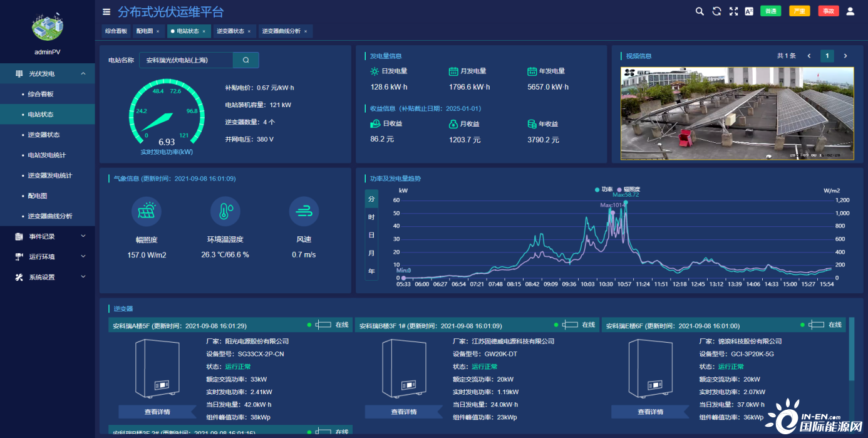
Task: Open the user profile icon
Action: [850, 11]
